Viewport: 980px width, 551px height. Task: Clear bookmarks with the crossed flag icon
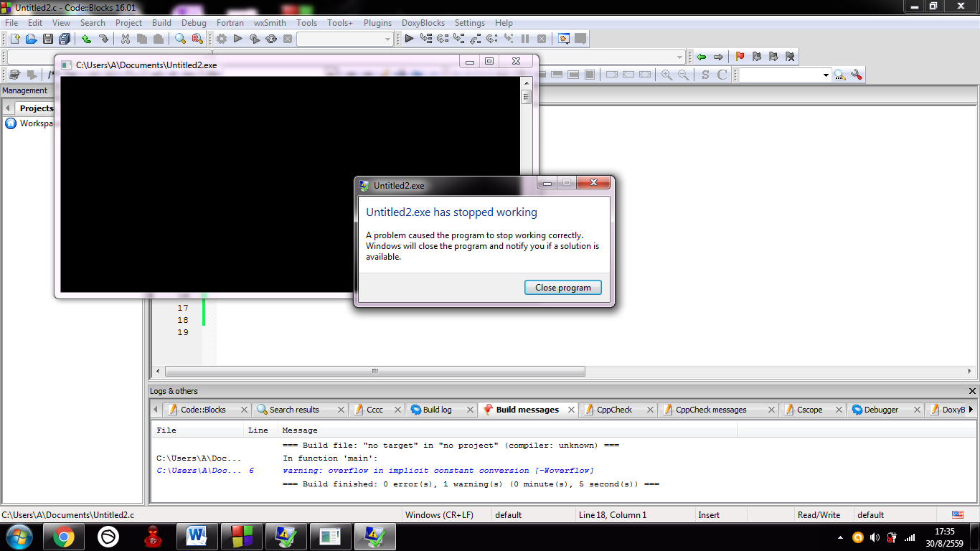coord(790,57)
